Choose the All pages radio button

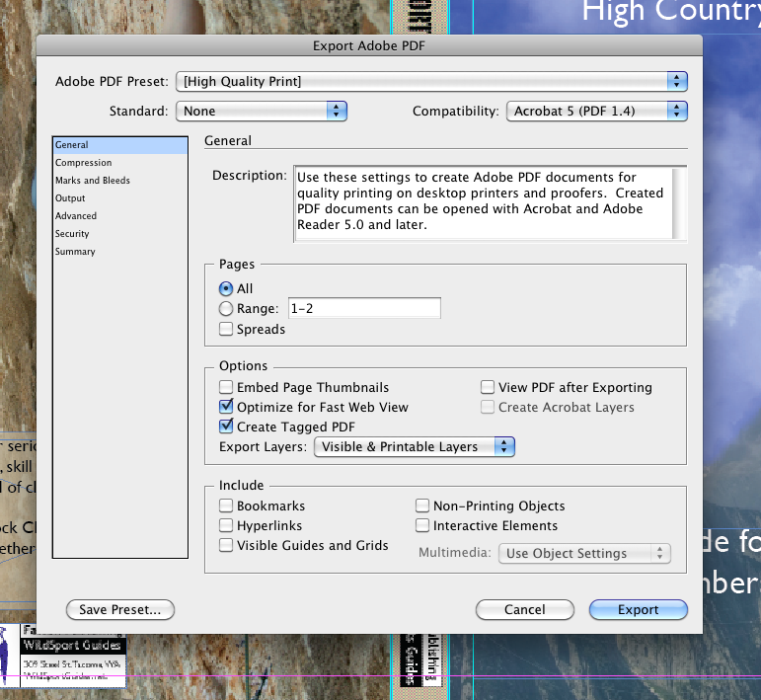tap(226, 289)
